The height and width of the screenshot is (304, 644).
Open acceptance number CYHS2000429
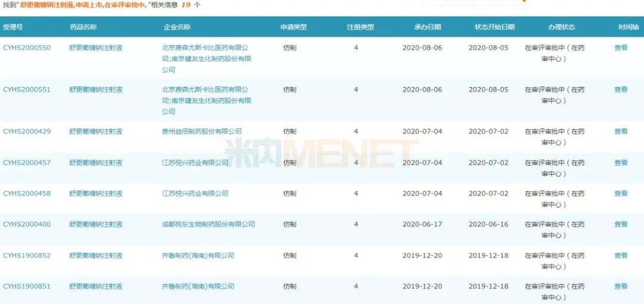27,132
